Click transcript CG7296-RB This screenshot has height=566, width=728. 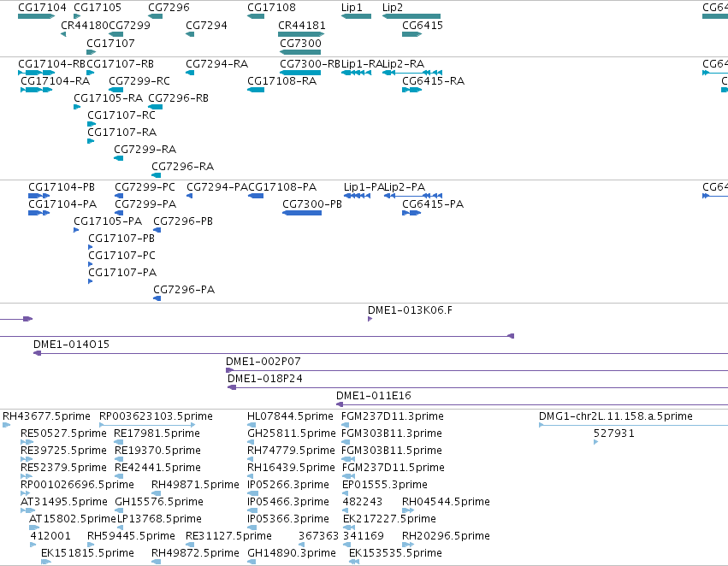point(155,107)
